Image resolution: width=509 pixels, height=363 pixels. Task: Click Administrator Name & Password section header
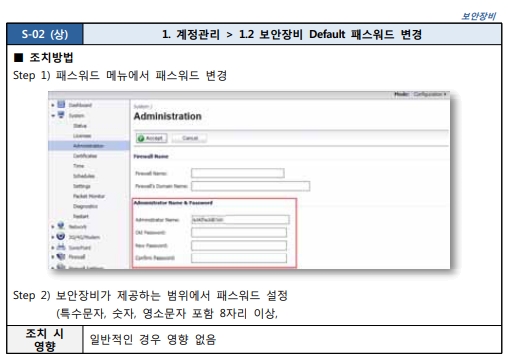(173, 203)
